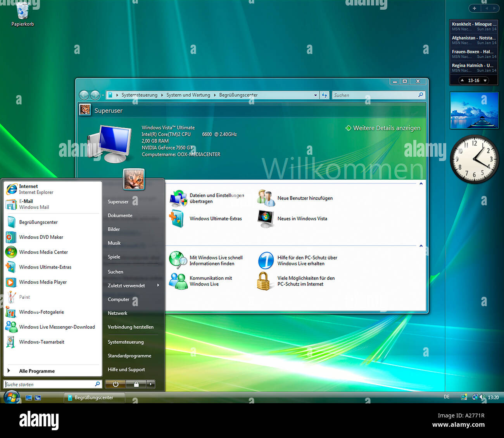Open Mit Windows Live schnell Informationen finden
The width and height of the screenshot is (504, 438).
[206, 260]
